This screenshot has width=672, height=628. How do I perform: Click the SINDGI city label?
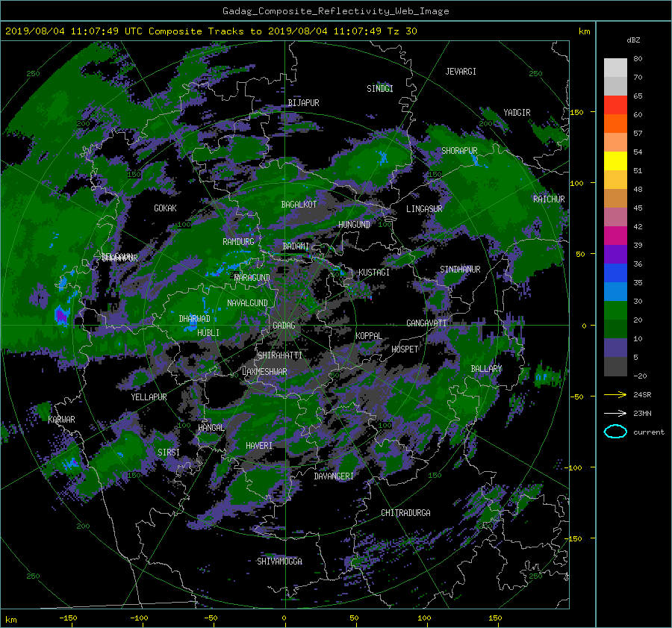click(x=380, y=89)
